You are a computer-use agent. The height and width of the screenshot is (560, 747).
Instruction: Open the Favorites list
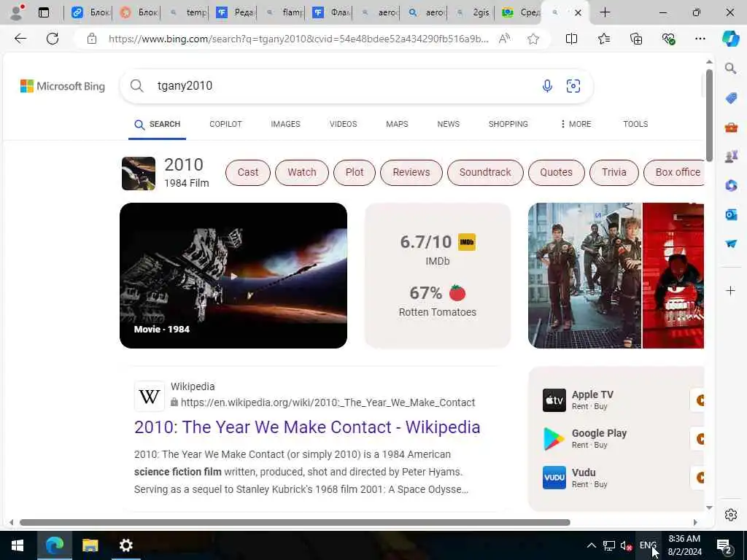click(603, 39)
